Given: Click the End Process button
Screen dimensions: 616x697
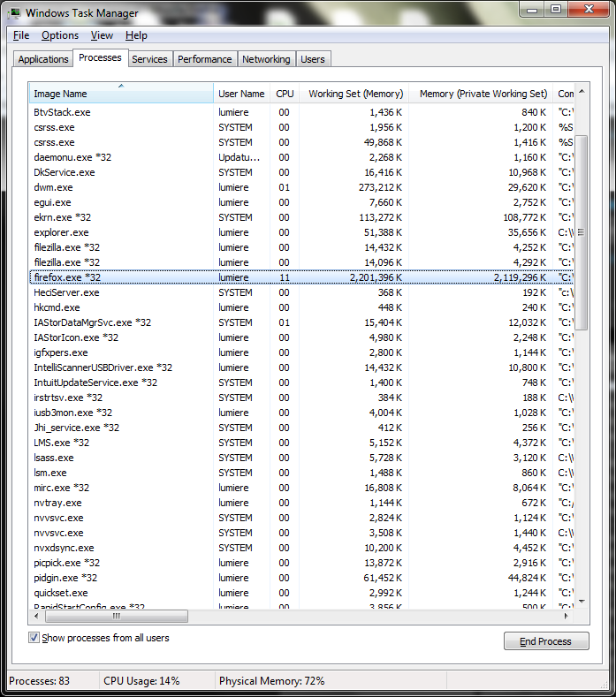Looking at the screenshot, I should (546, 641).
